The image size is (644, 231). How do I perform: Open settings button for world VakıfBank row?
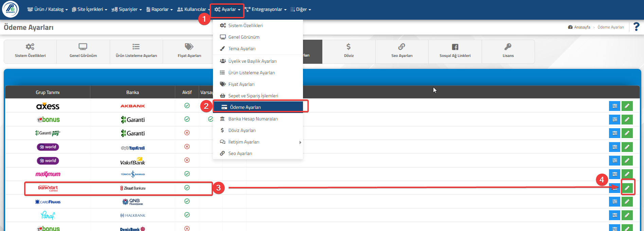pyautogui.click(x=614, y=161)
